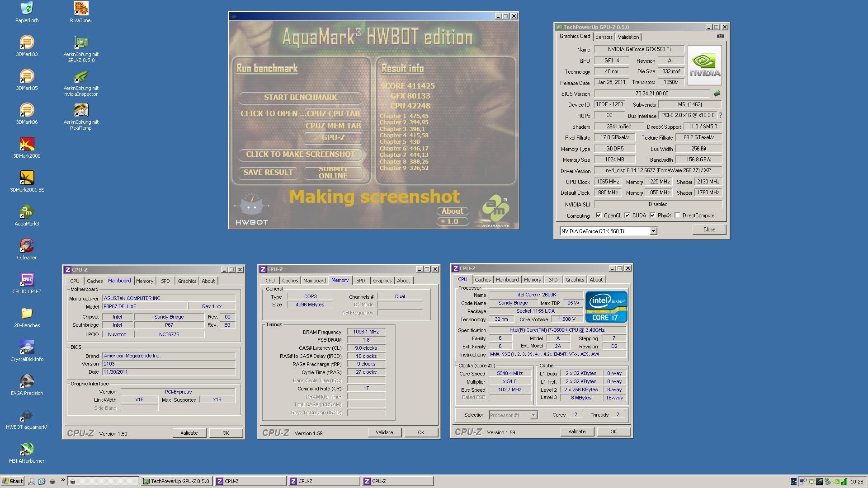Launch the 3DMark2000 desktop icon

[27, 144]
